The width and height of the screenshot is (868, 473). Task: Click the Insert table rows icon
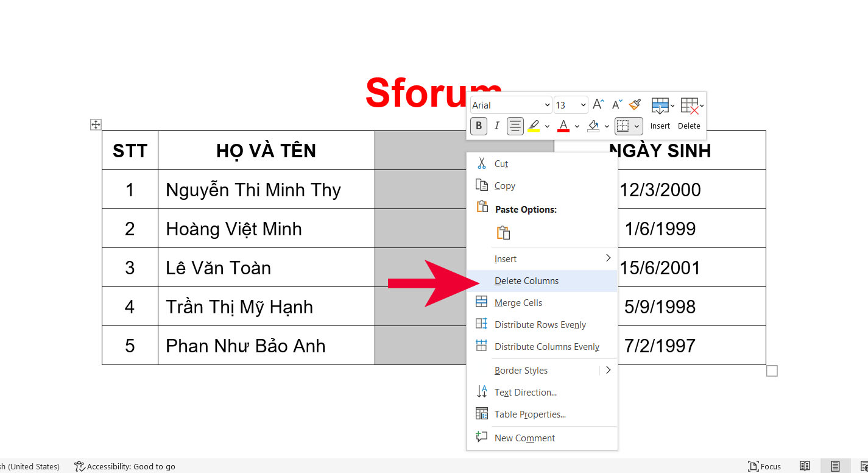pyautogui.click(x=660, y=105)
